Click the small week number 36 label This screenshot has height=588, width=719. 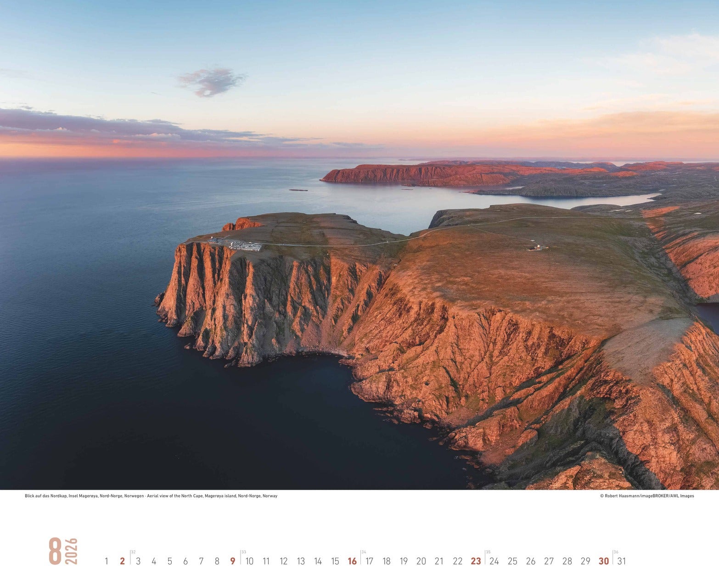tap(616, 552)
